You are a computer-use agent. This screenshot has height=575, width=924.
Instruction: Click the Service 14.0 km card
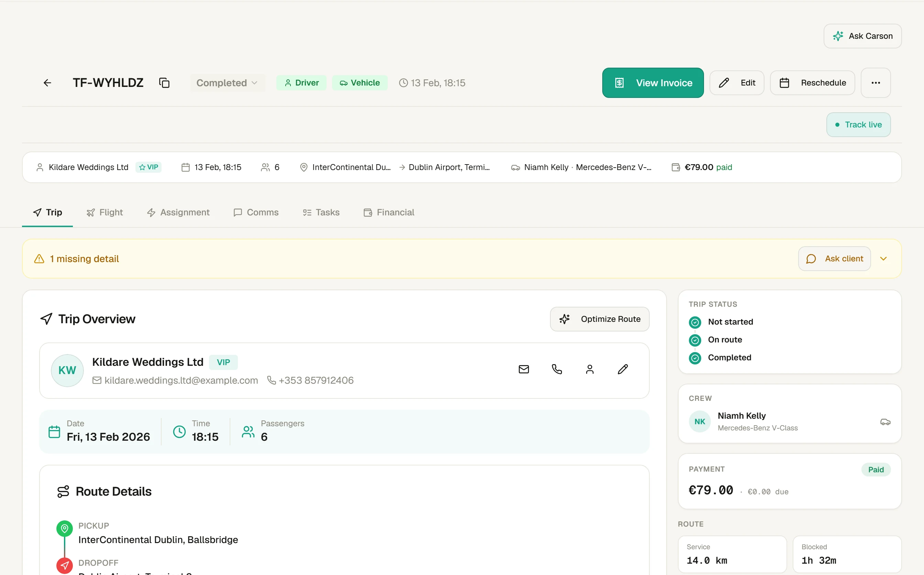[x=732, y=554]
